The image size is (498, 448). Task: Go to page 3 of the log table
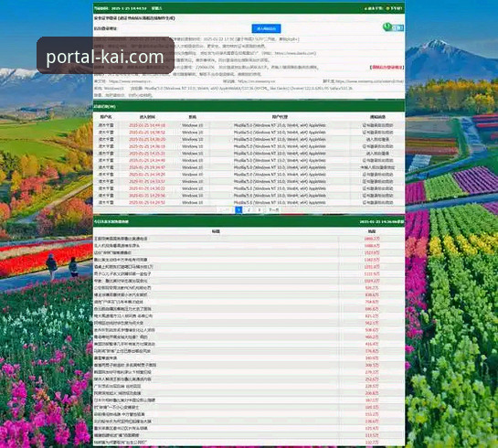(260, 210)
